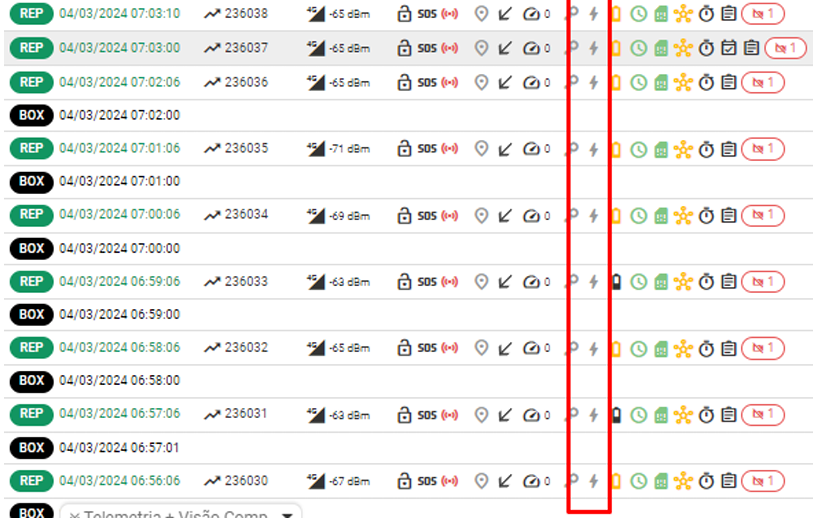
Task: Click the timestamp 04/03/2024 06:57:06
Action: [120, 414]
